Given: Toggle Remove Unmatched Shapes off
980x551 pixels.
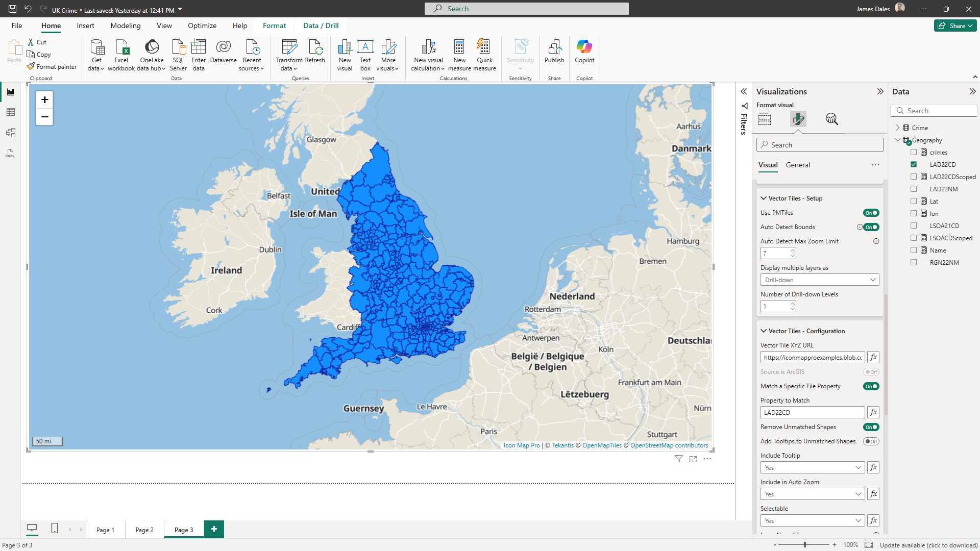Looking at the screenshot, I should click(x=871, y=427).
